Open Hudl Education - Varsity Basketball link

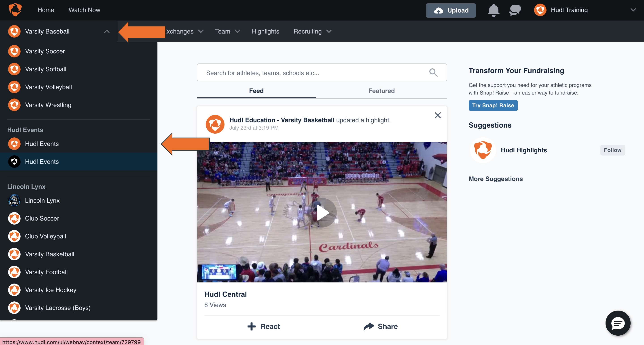(x=282, y=120)
